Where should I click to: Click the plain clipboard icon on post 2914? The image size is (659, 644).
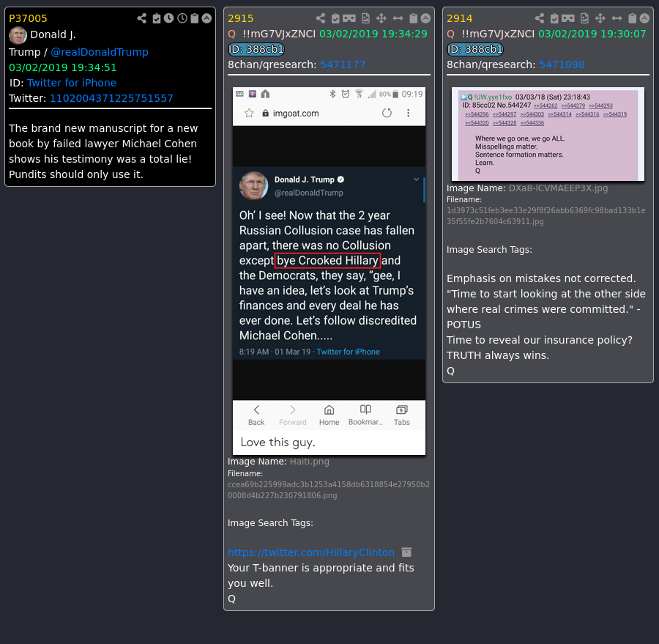coord(632,18)
